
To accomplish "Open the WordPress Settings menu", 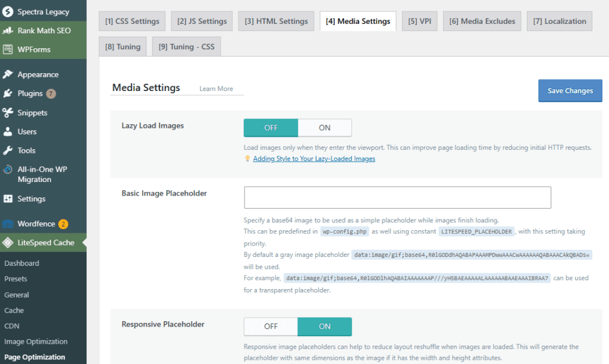I will point(43,199).
